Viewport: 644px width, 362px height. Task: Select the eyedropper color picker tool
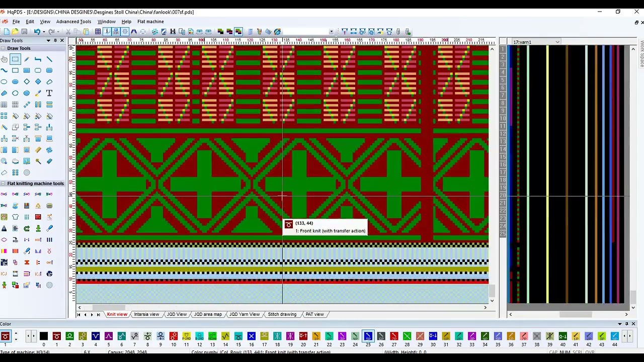coord(38,93)
